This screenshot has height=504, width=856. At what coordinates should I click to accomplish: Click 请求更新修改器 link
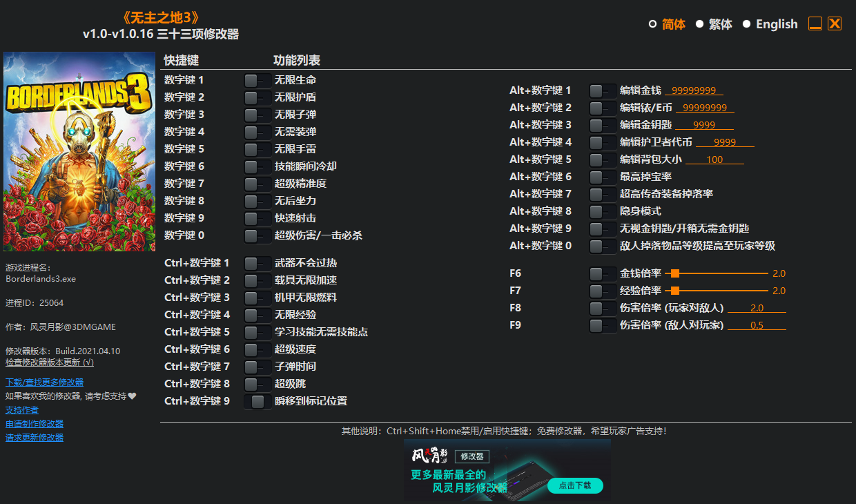click(x=35, y=437)
